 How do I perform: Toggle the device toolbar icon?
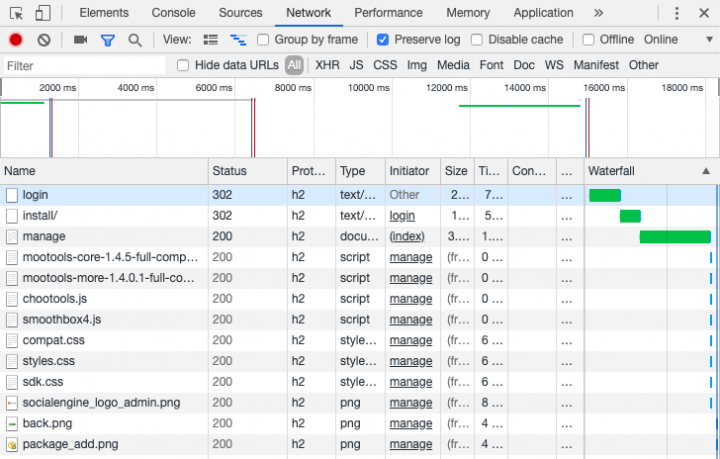[x=43, y=13]
